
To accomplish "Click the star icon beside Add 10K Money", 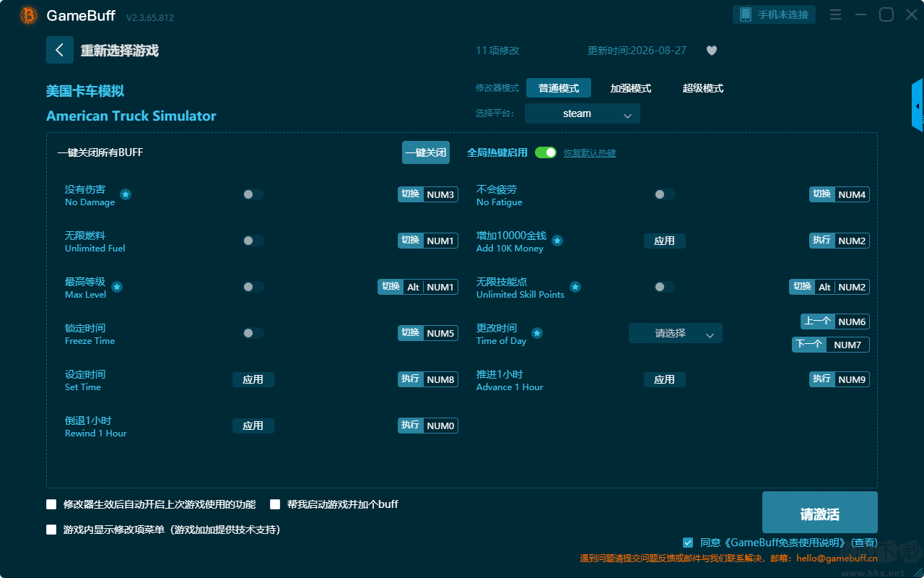I will coord(557,241).
